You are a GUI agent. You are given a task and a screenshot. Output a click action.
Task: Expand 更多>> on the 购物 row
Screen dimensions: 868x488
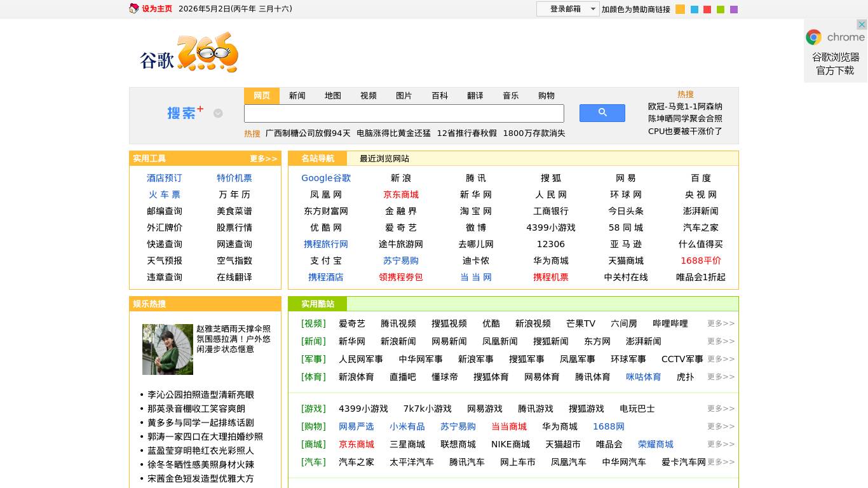pyautogui.click(x=721, y=426)
